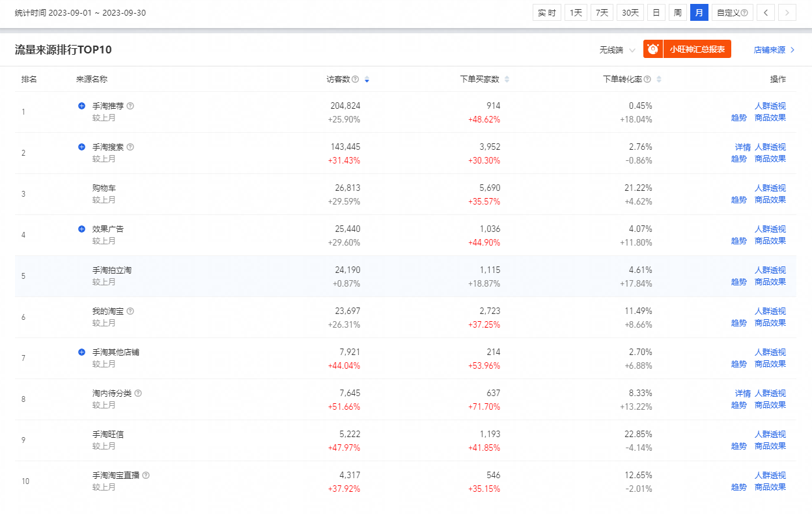Click help icon next to 手淘推荐
Image resolution: width=812 pixels, height=514 pixels.
(130, 106)
